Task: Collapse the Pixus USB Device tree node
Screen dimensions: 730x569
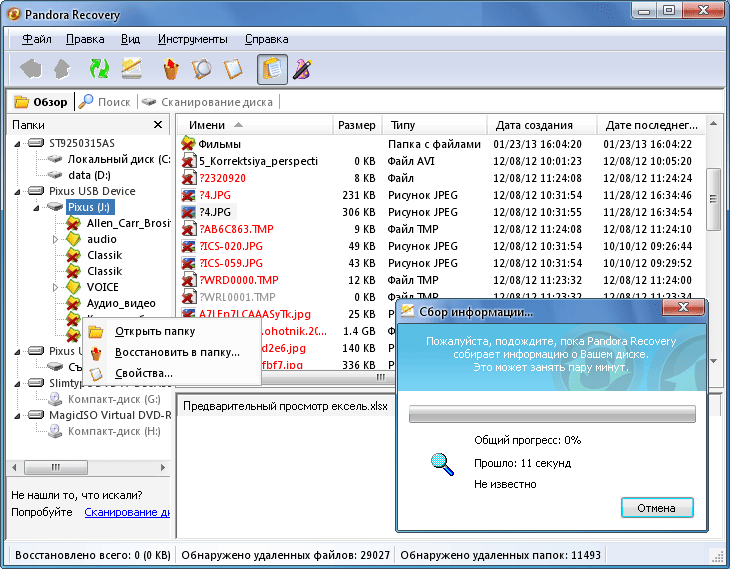Action: (x=17, y=192)
